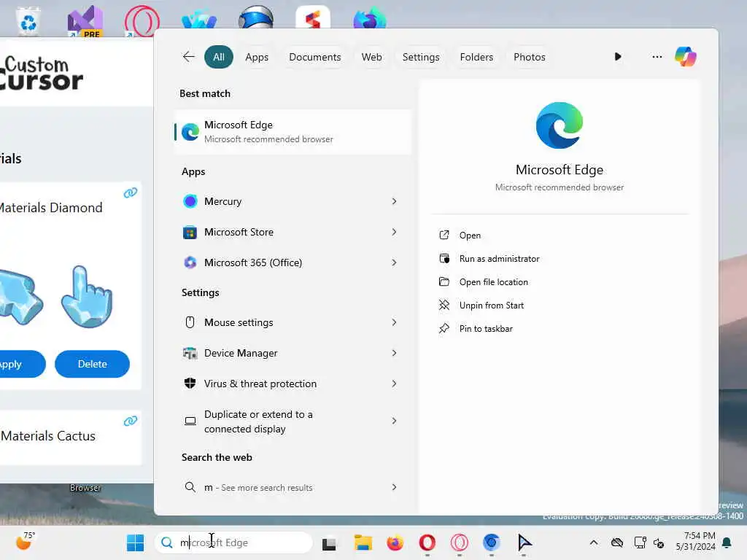Click the Microsoft Store app icon
The image size is (747, 560).
pyautogui.click(x=190, y=233)
